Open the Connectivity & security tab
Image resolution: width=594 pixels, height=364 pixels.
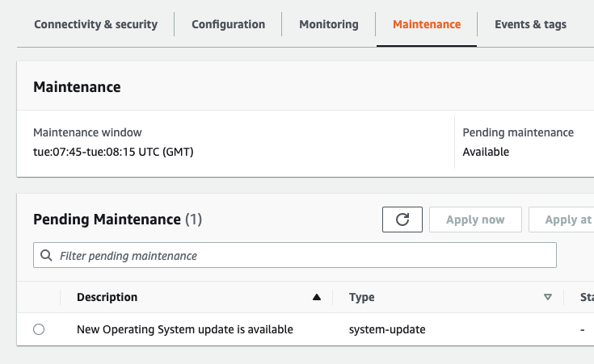[x=95, y=24]
